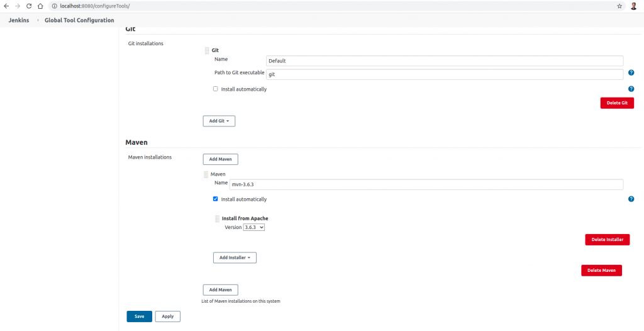Bookmark this page with the star icon
This screenshot has width=644, height=331.
(x=619, y=6)
